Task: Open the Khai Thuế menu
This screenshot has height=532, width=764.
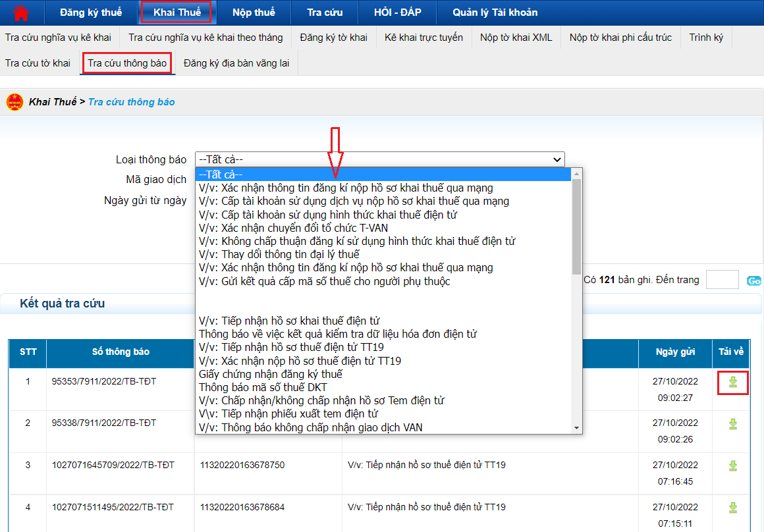Action: pyautogui.click(x=177, y=13)
